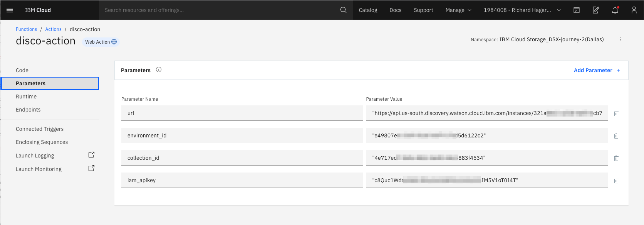The width and height of the screenshot is (644, 225).
Task: Click the search magnifier icon
Action: tap(343, 10)
